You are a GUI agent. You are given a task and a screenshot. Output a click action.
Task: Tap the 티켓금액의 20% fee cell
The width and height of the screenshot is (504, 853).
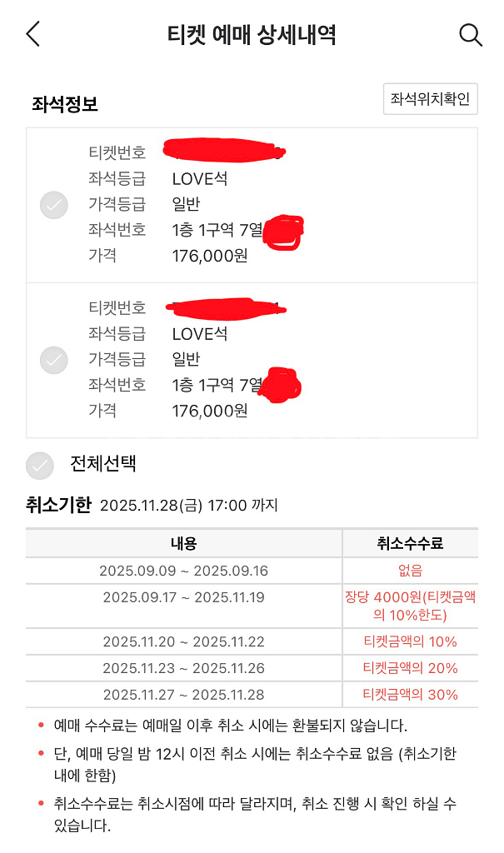click(410, 668)
